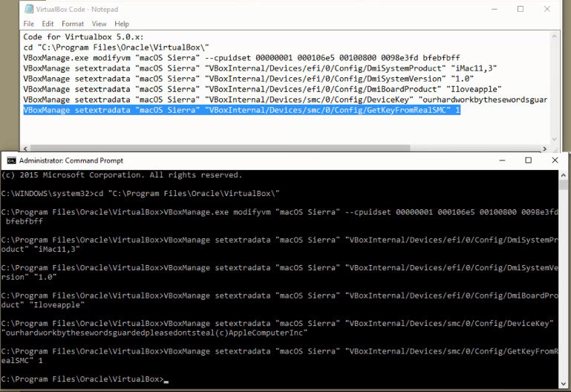Maximize the Command Prompt window
This screenshot has width=571, height=392.
pyautogui.click(x=529, y=160)
